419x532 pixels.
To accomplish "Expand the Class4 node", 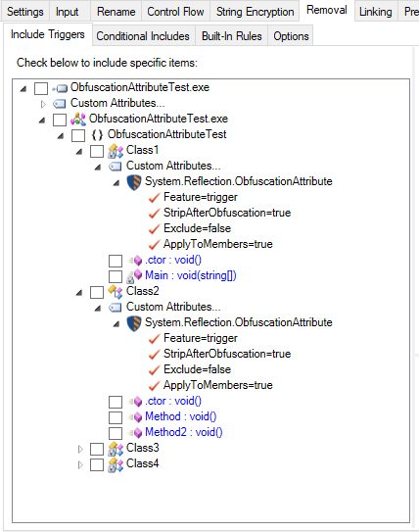I will tap(80, 464).
